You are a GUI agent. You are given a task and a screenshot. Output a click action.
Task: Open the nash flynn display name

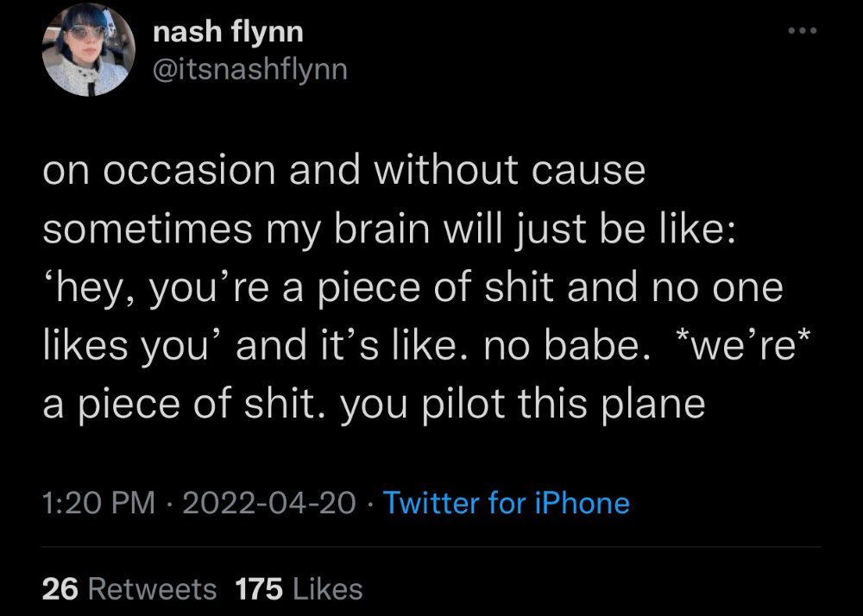click(x=228, y=33)
